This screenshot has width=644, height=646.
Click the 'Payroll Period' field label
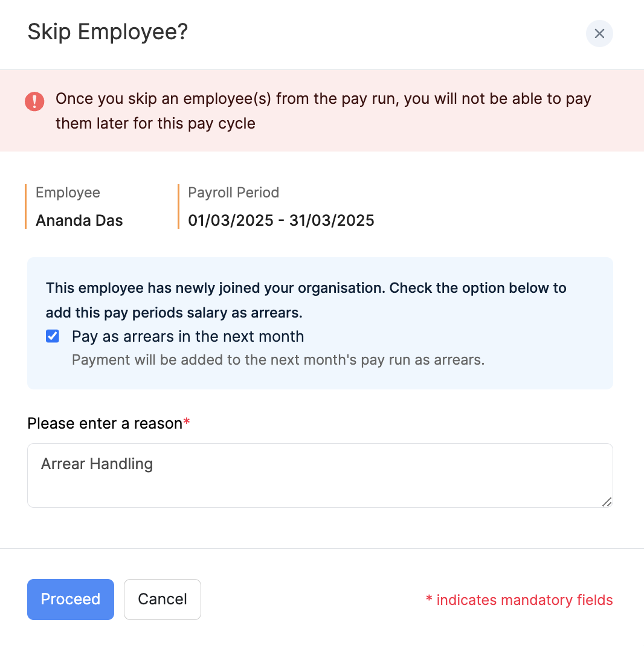coord(233,193)
